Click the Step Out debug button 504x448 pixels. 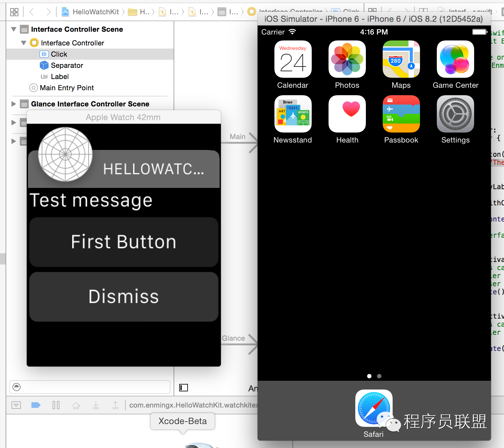pos(115,405)
